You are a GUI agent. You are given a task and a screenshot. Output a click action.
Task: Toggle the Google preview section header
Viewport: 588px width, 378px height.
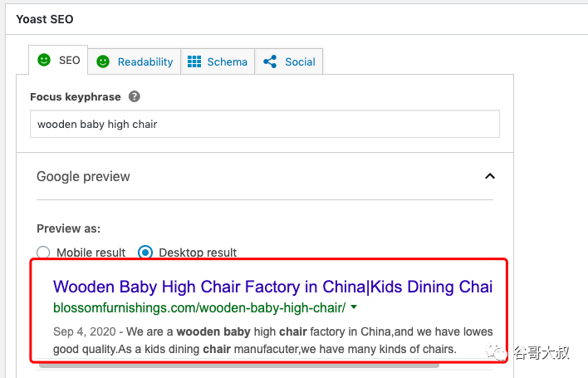(265, 176)
